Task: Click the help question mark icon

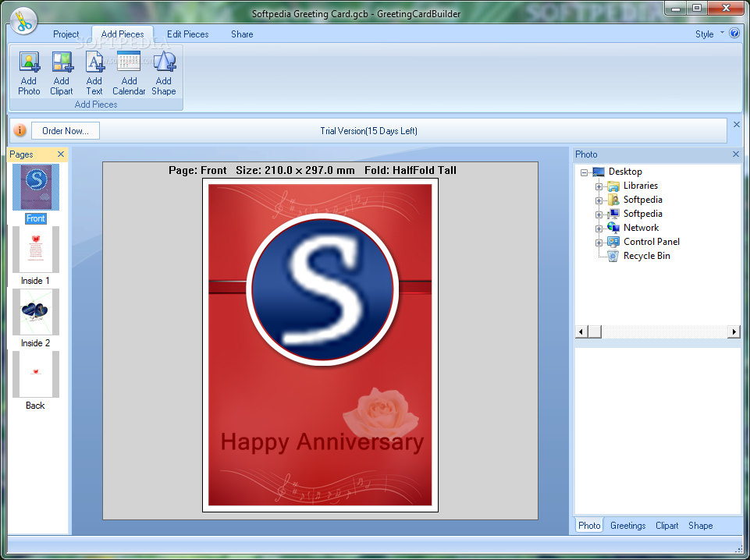Action: (734, 33)
